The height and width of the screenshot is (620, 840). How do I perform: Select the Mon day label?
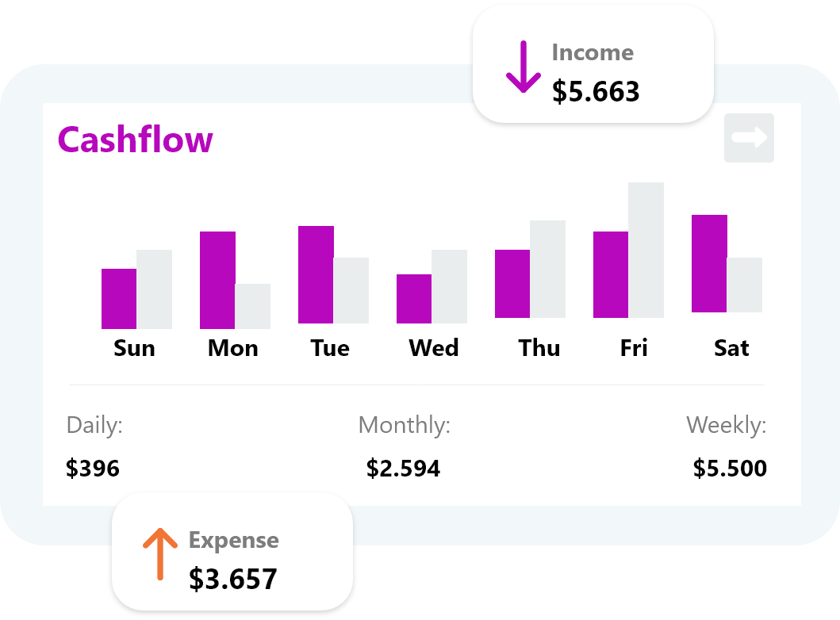(x=232, y=348)
